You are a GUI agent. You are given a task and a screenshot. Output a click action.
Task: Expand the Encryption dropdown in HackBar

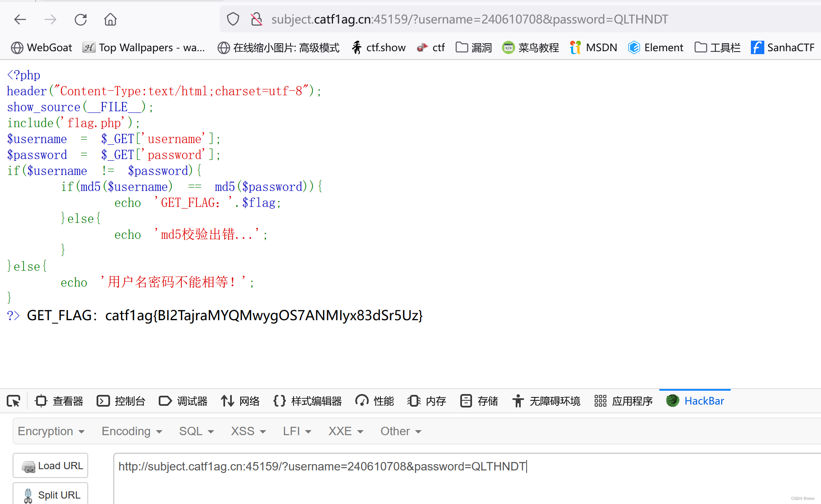[51, 431]
